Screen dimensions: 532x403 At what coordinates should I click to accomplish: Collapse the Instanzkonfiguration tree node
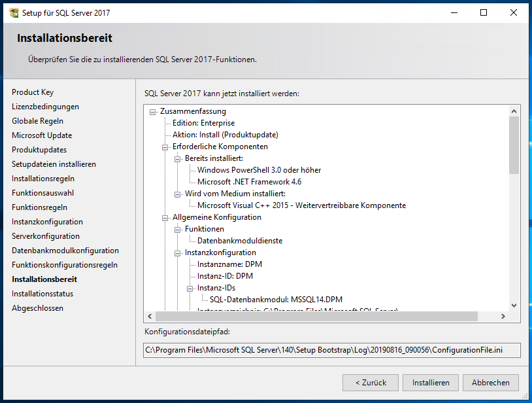coord(178,253)
